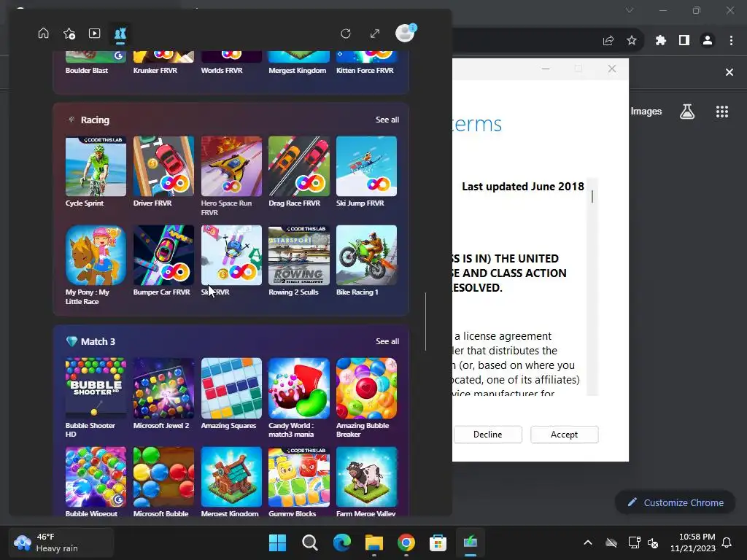The image size is (747, 560).
Task: Open My Pony: My Little Race game
Action: [x=96, y=255]
